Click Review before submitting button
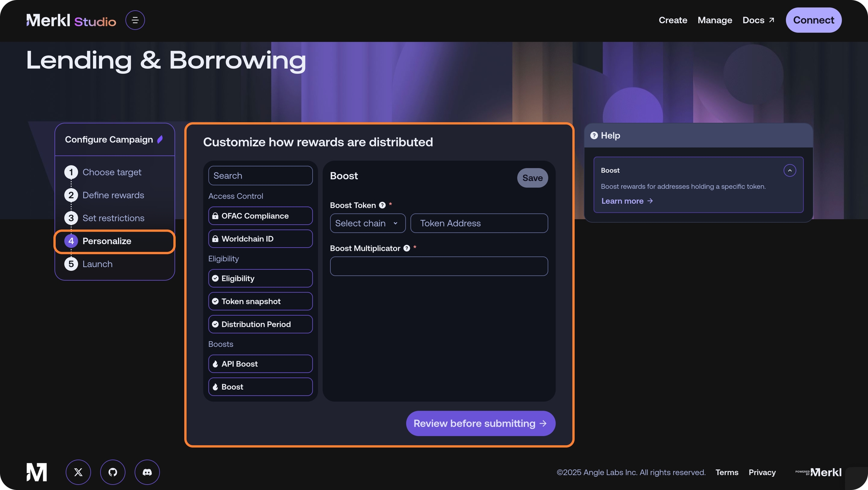The width and height of the screenshot is (868, 490). click(x=480, y=423)
